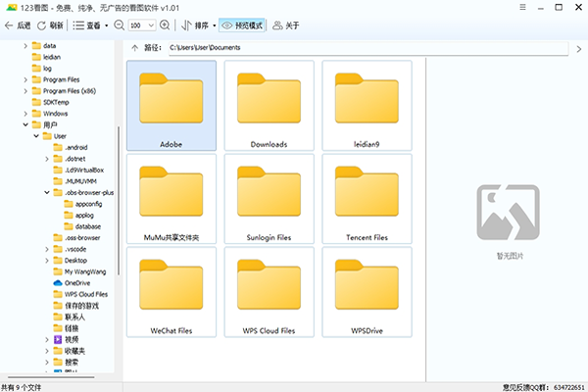Select the WPS Cloud Files folder thumbnail
Viewport: 588px width, 392px height.
click(269, 292)
